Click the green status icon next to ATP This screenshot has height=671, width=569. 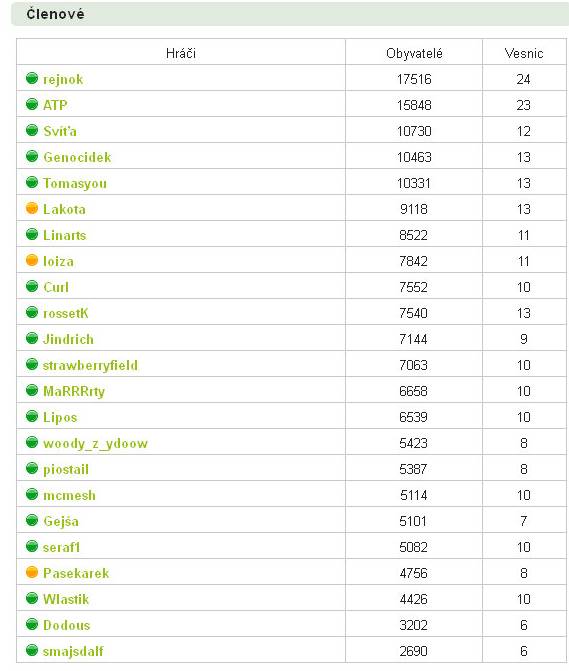pos(32,104)
